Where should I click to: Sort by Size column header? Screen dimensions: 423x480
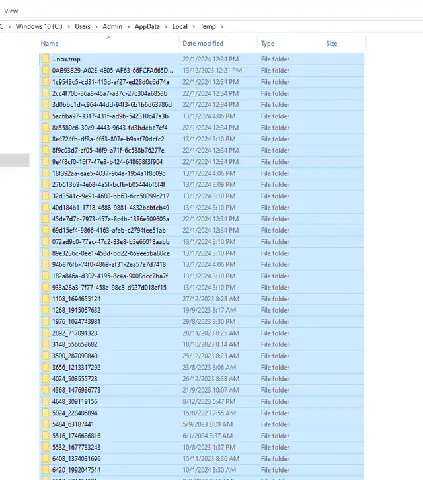point(332,43)
